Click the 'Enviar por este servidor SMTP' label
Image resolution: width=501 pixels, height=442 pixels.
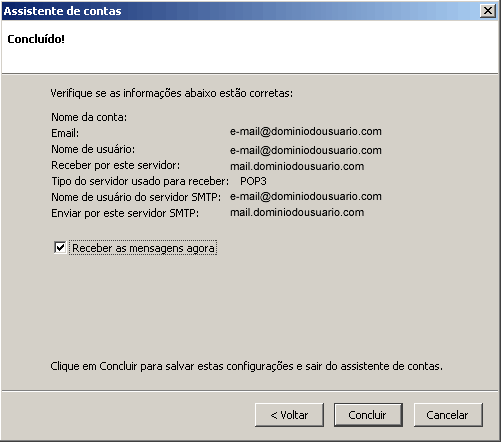[125, 213]
